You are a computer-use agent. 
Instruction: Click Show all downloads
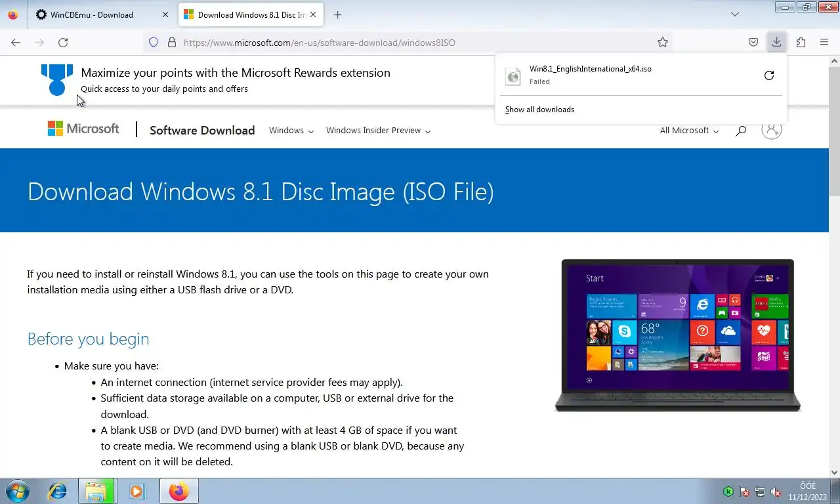(539, 110)
